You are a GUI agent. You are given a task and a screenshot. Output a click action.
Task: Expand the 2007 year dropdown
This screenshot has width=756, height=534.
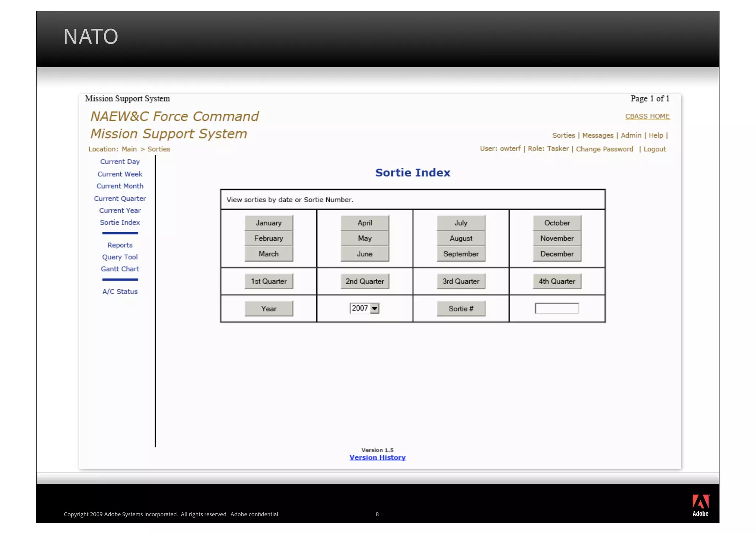point(365,308)
